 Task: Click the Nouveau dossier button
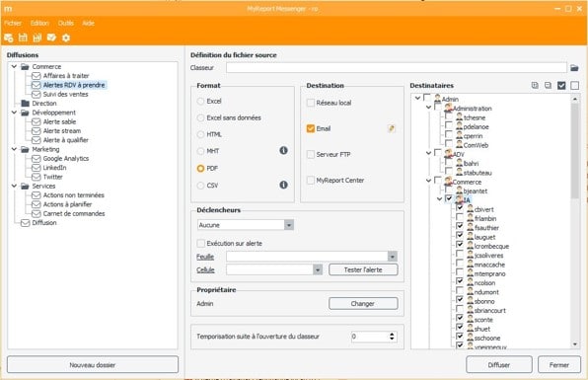(93, 364)
